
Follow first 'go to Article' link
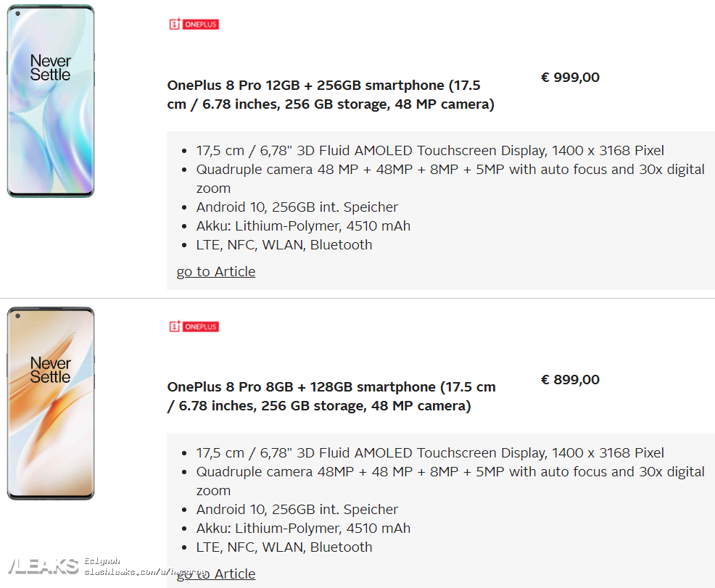pyautogui.click(x=216, y=272)
